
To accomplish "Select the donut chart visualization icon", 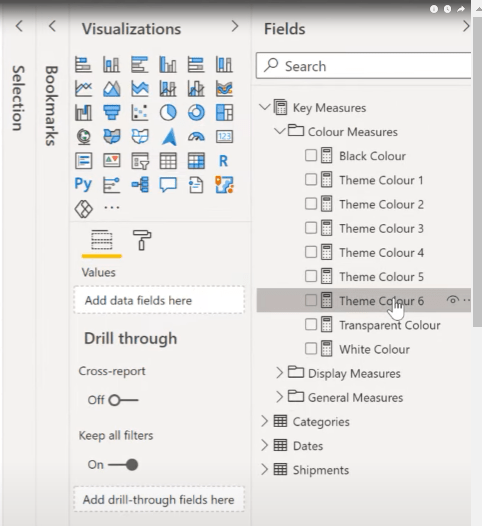I will 196,112.
